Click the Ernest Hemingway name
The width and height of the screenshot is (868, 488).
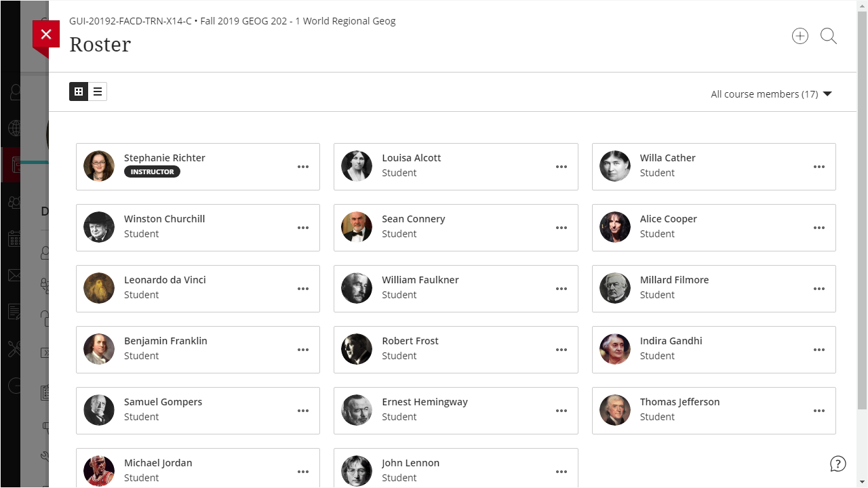pos(425,402)
